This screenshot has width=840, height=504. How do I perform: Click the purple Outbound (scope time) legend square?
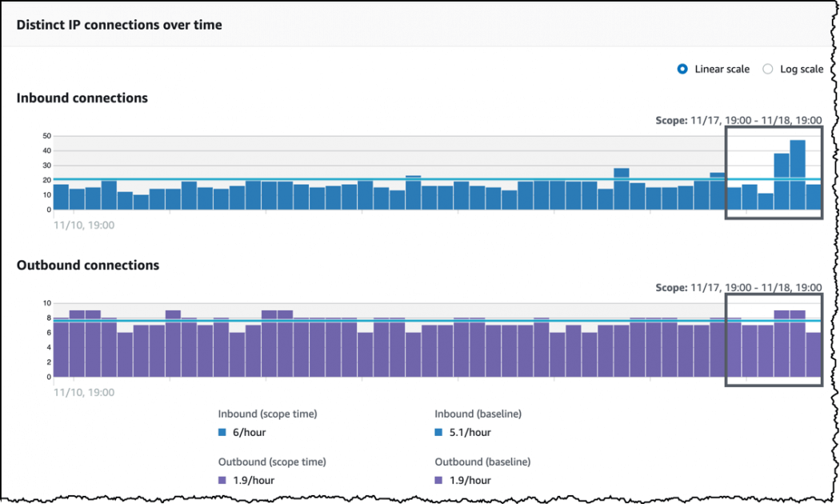coord(222,481)
